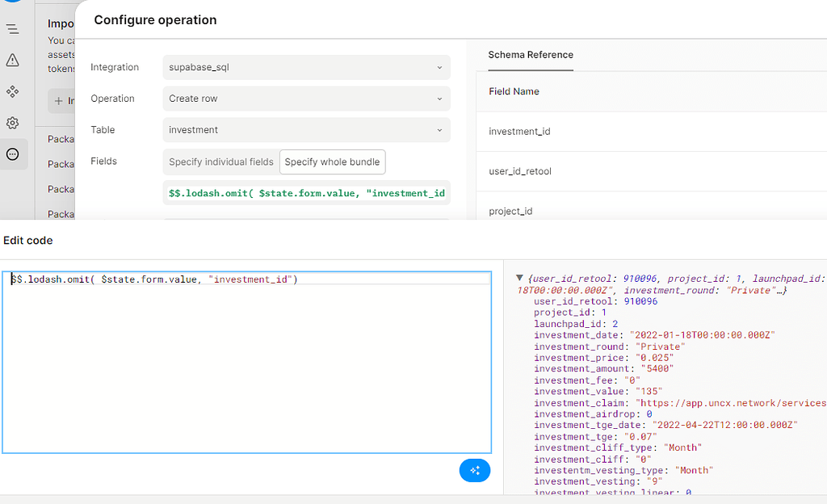Expand the Operation dropdown set to Create row

coord(306,99)
